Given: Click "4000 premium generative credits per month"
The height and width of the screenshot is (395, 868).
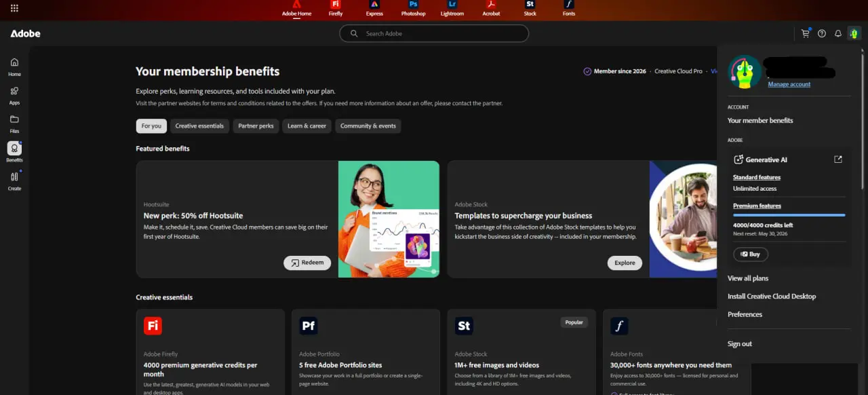Looking at the screenshot, I should [200, 369].
